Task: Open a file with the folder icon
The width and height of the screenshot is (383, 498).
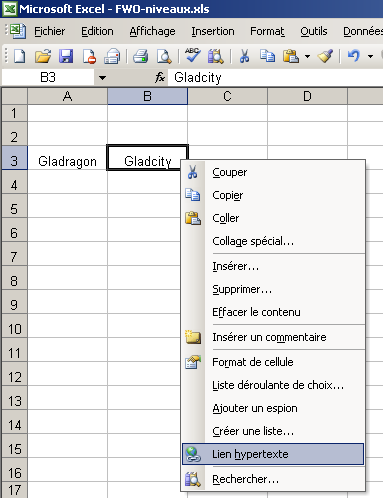Action: [43, 56]
